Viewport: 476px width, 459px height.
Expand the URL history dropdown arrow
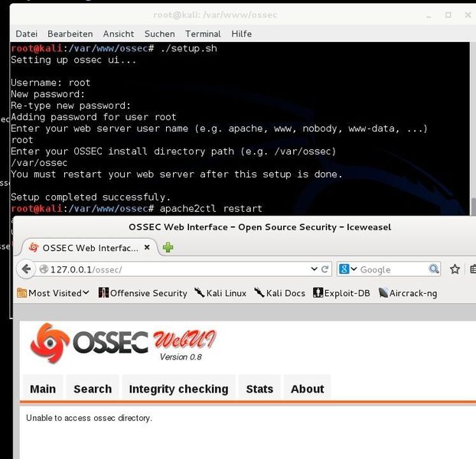point(315,269)
